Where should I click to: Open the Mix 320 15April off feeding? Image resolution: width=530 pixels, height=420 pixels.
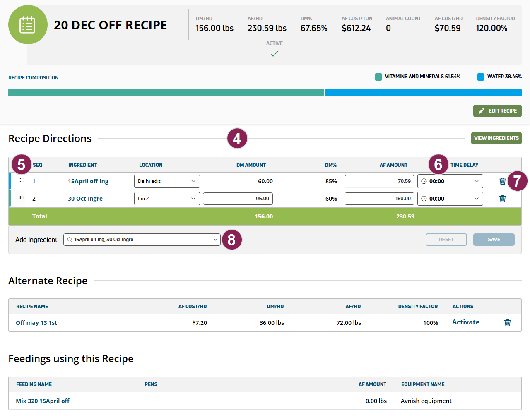[x=43, y=401]
